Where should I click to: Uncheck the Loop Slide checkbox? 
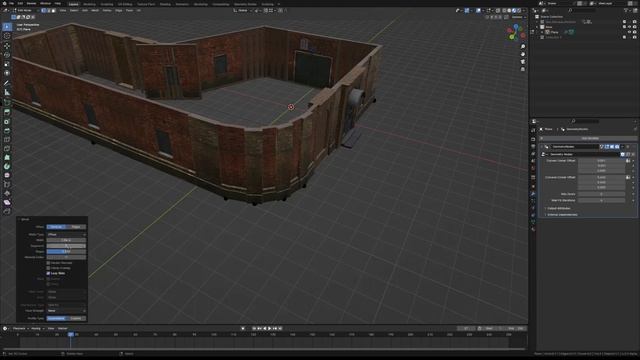pyautogui.click(x=48, y=273)
